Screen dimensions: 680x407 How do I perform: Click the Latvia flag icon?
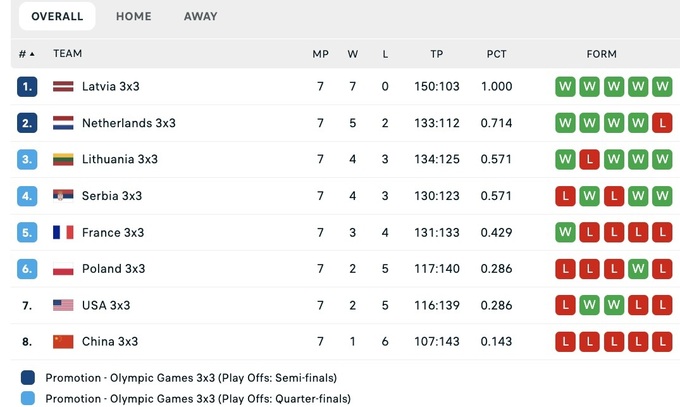coord(63,86)
